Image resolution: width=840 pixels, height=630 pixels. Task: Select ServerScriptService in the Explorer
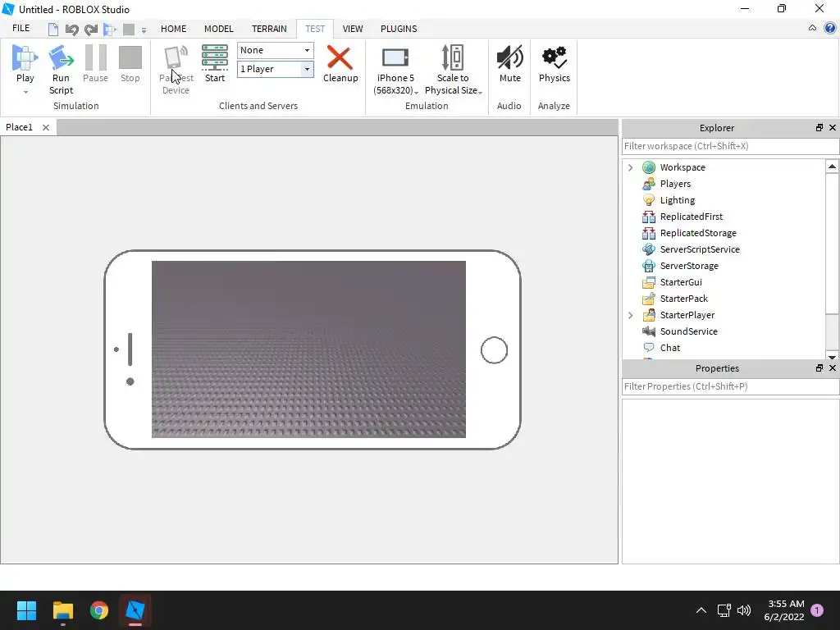click(x=700, y=249)
